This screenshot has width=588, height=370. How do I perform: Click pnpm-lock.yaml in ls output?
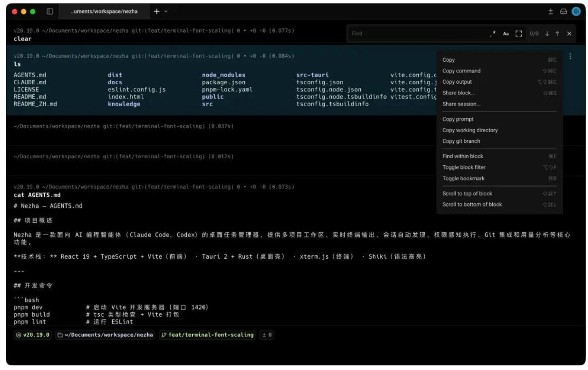pos(227,90)
